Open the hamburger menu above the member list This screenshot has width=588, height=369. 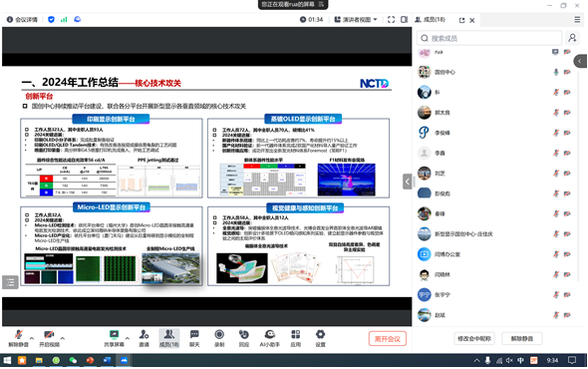point(577,20)
